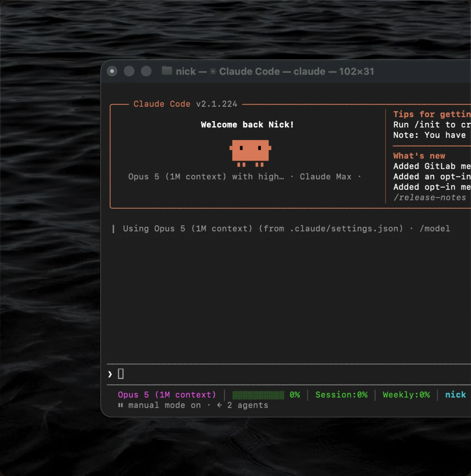Click the terminal zoom window button

coord(146,71)
